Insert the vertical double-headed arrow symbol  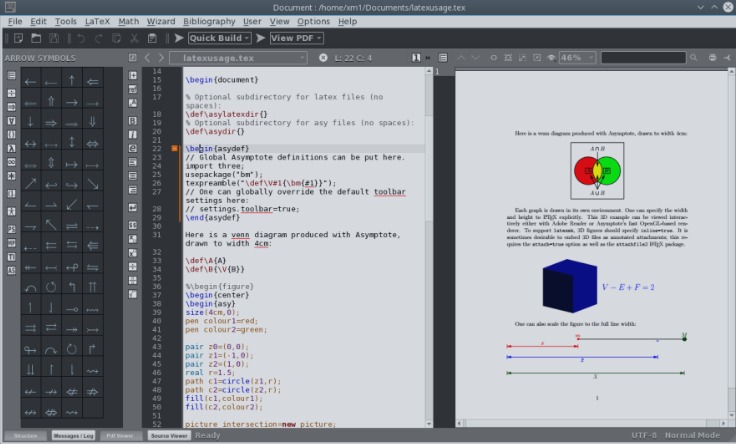coord(72,142)
